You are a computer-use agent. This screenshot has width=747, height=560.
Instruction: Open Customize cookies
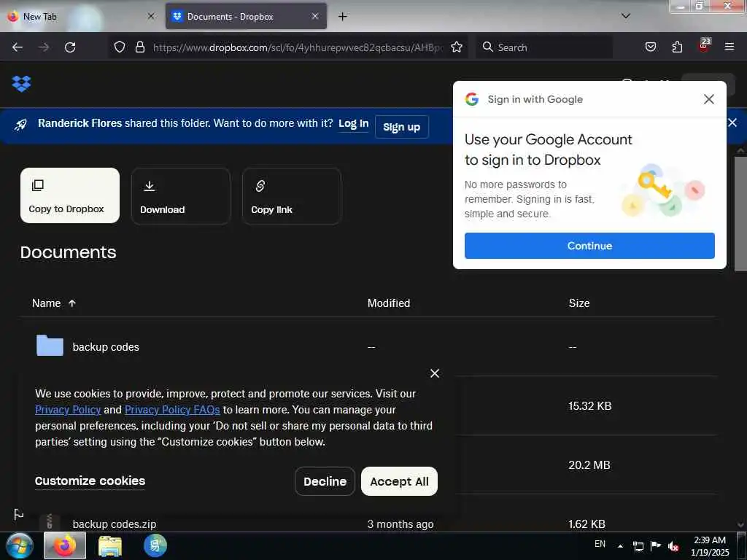90,481
